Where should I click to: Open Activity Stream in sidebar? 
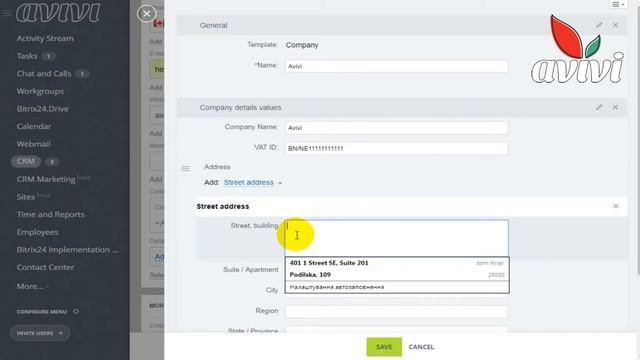[x=45, y=38]
